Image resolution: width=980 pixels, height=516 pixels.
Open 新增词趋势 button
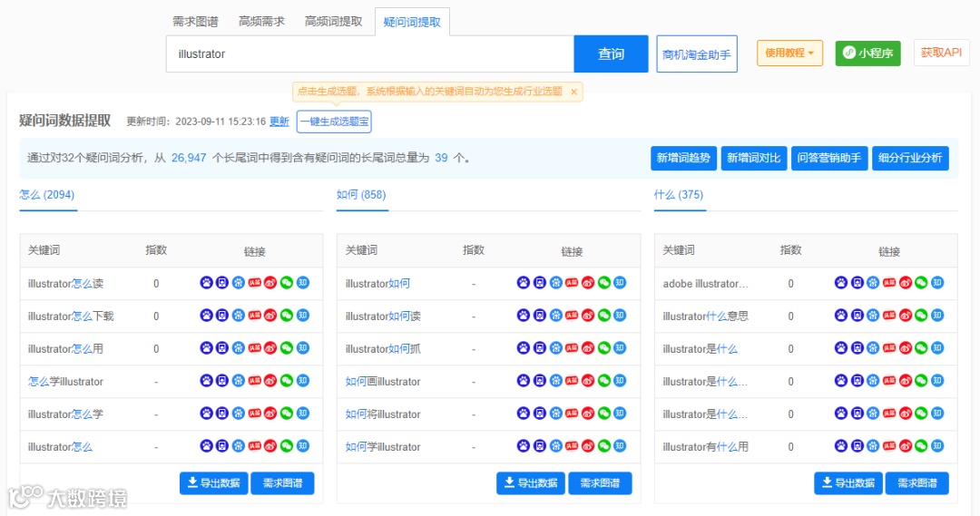(683, 158)
